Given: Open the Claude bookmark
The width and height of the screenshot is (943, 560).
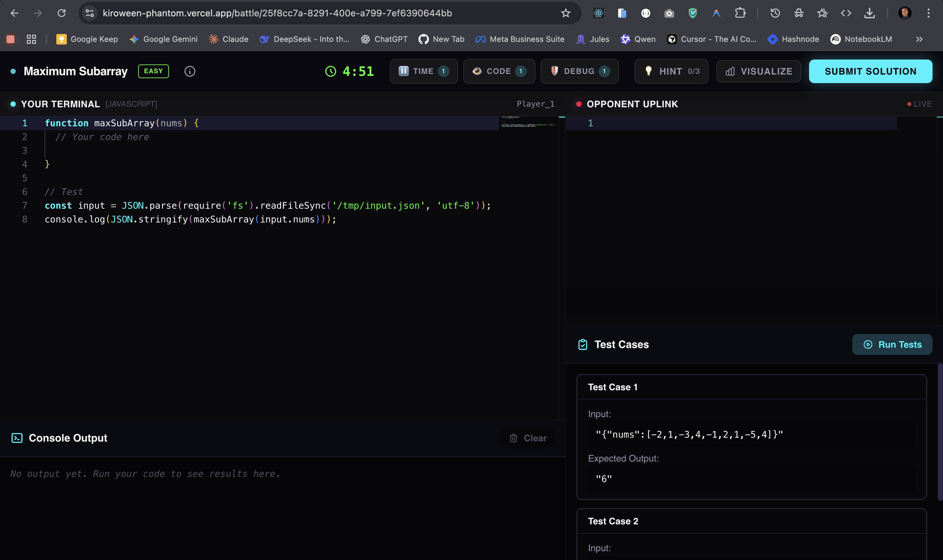Looking at the screenshot, I should pos(229,39).
